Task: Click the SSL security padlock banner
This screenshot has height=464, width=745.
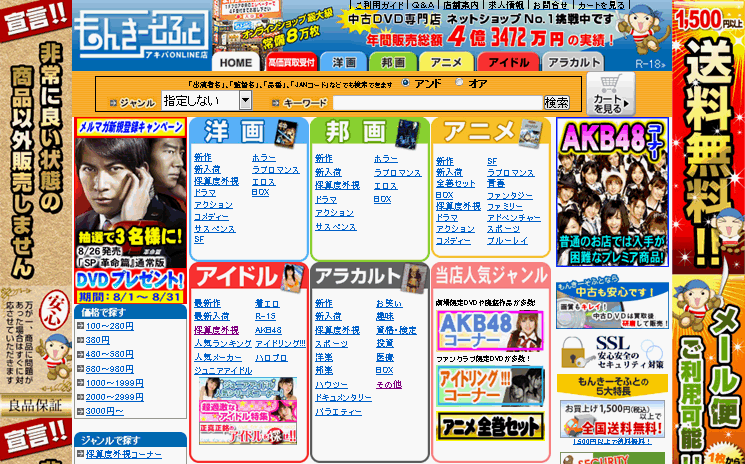Action: (x=612, y=352)
